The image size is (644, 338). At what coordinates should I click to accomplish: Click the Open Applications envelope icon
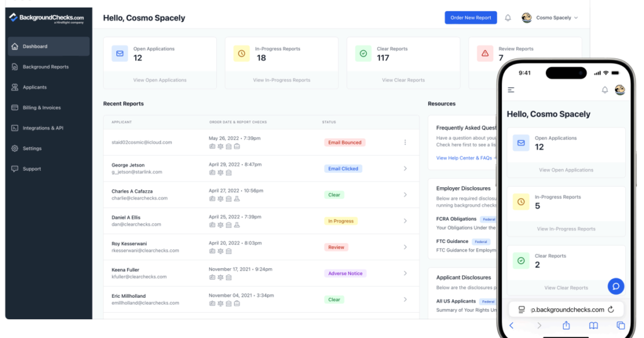coord(119,53)
